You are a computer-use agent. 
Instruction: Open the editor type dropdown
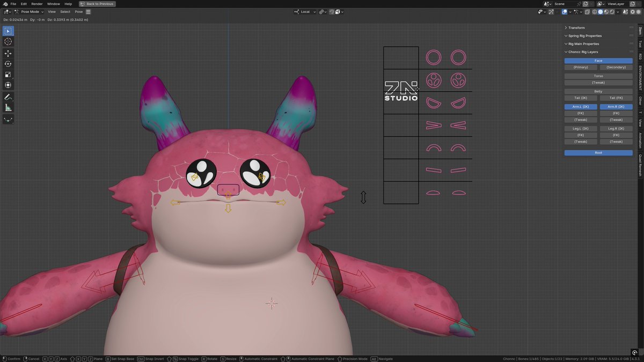8,12
